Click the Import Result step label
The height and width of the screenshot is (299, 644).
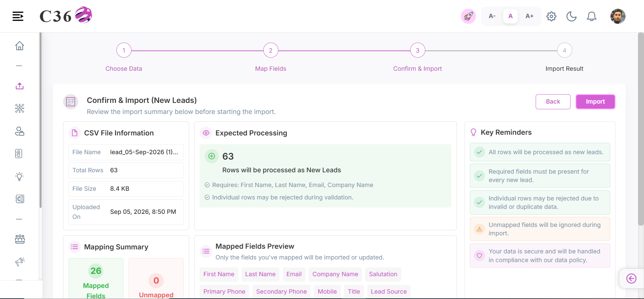[565, 69]
